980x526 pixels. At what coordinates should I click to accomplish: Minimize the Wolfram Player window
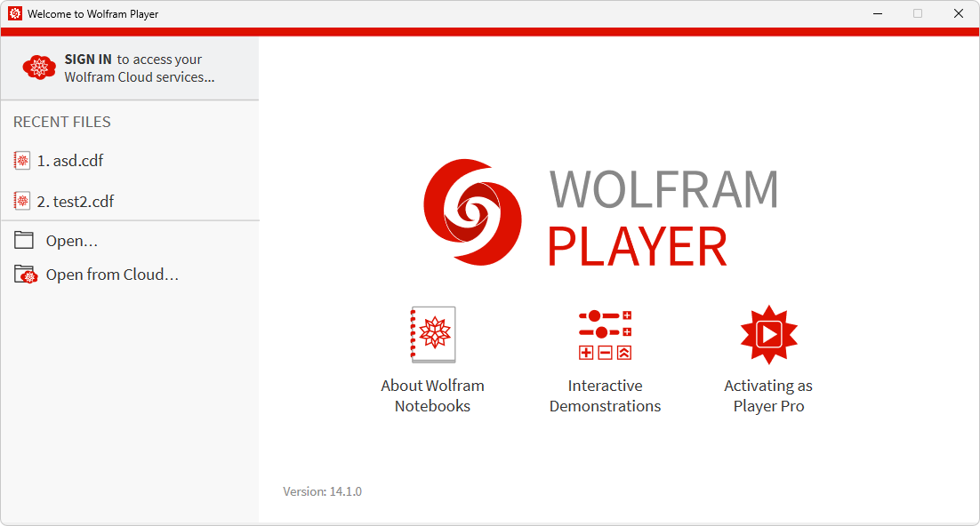click(x=878, y=13)
